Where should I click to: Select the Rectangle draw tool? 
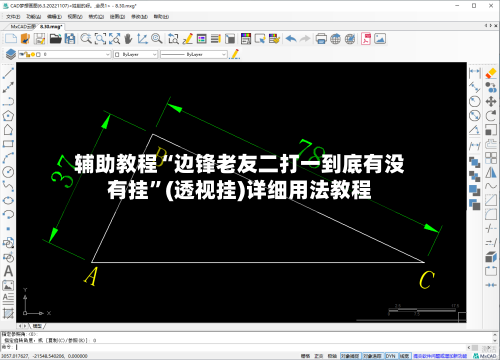click(8, 144)
